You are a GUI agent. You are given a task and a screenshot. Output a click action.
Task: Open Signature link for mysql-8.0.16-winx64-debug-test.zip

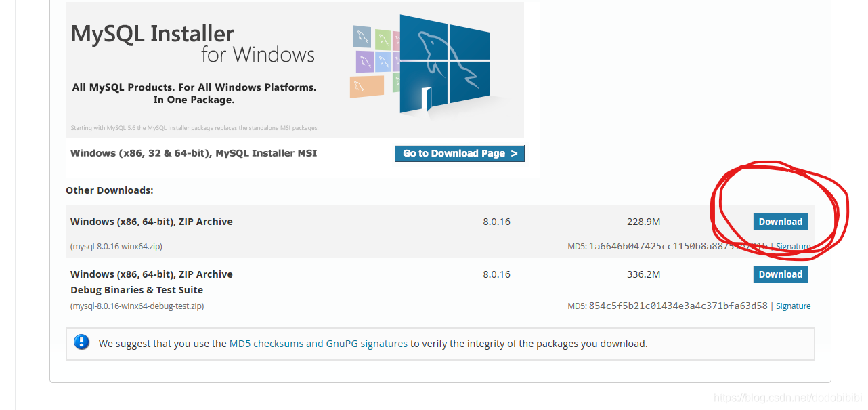[794, 306]
